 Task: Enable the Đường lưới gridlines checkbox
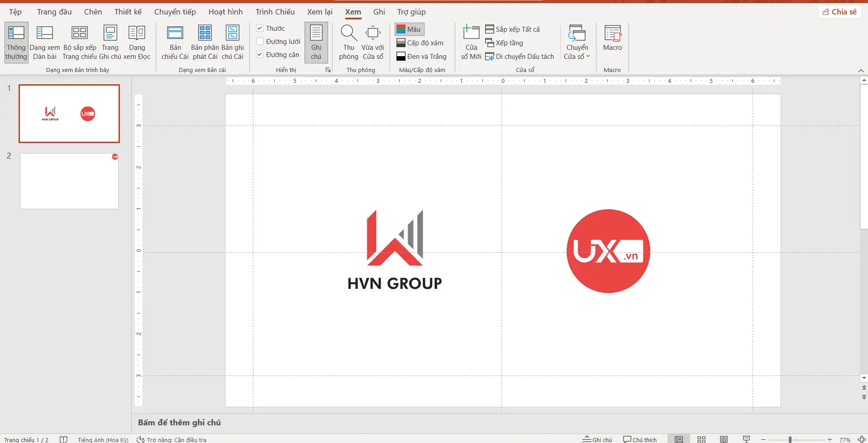tap(260, 42)
